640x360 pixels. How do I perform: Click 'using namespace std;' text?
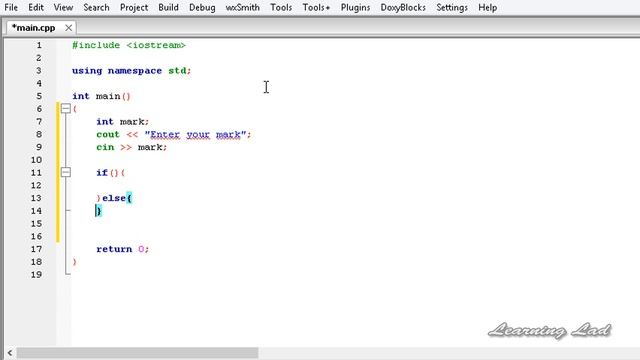(131, 71)
